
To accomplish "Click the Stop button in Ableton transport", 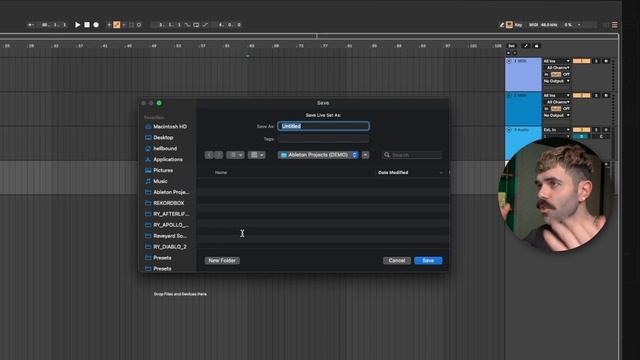I will (87, 25).
